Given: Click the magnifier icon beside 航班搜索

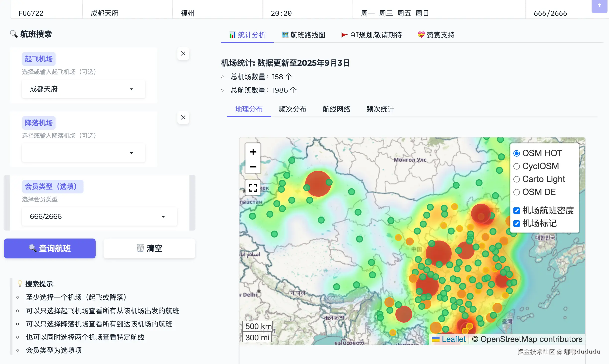Looking at the screenshot, I should 14,34.
